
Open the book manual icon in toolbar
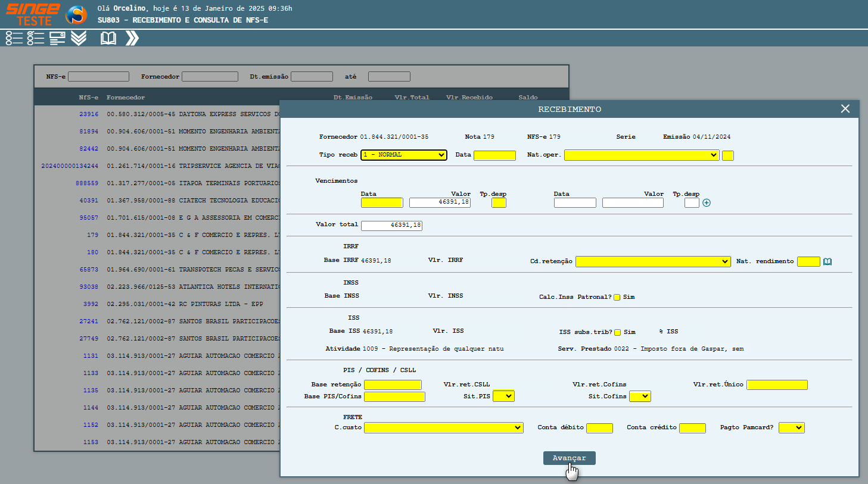(x=108, y=38)
